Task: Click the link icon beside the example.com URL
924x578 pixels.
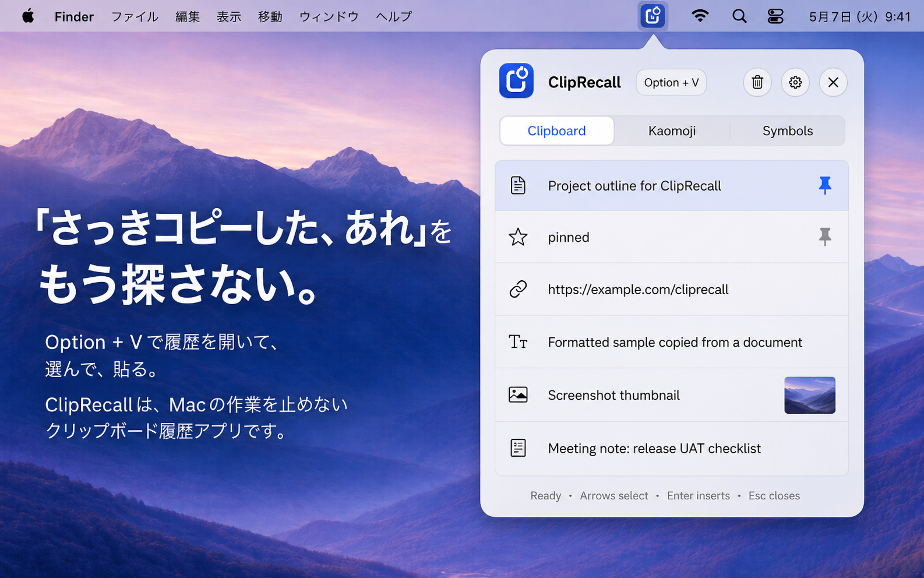Action: coord(518,289)
